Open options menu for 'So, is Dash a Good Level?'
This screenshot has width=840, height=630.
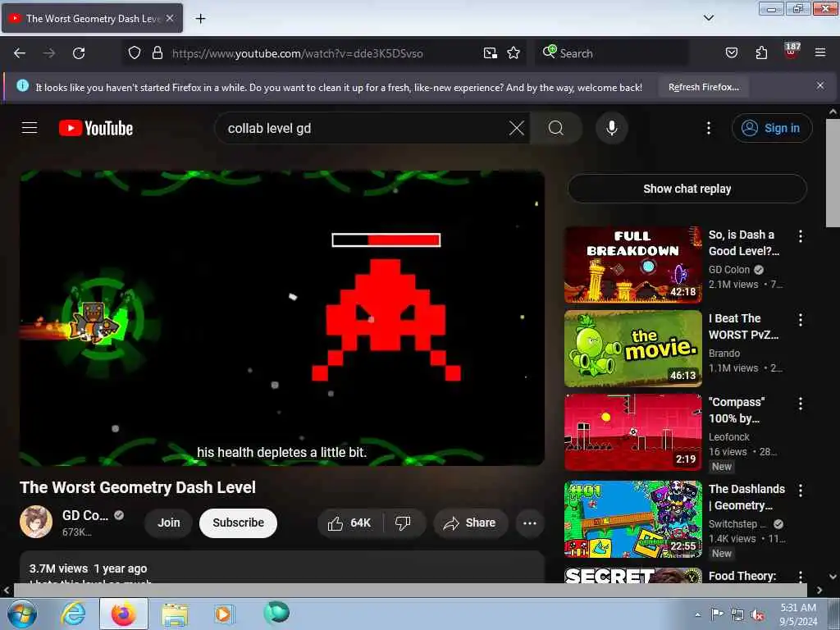(x=801, y=235)
